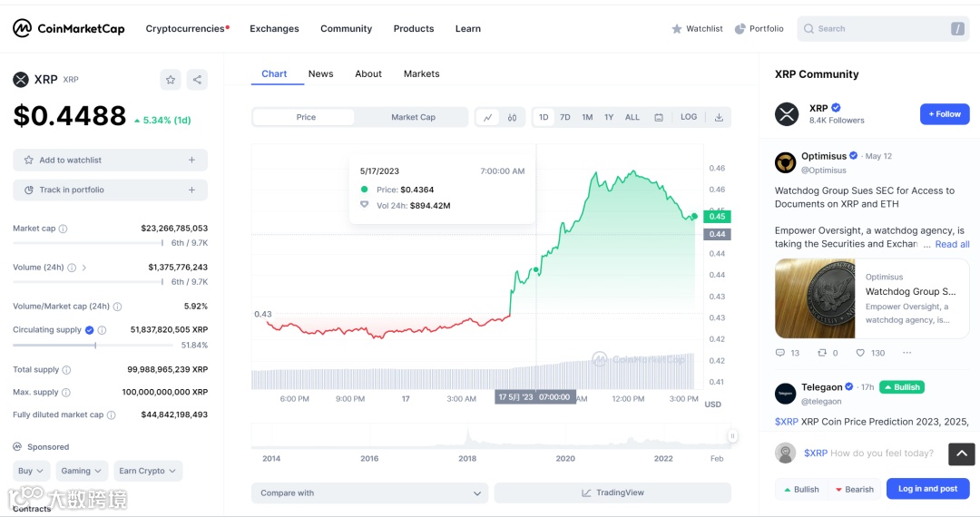The image size is (980, 517).
Task: Select the line chart view icon
Action: [x=488, y=117]
